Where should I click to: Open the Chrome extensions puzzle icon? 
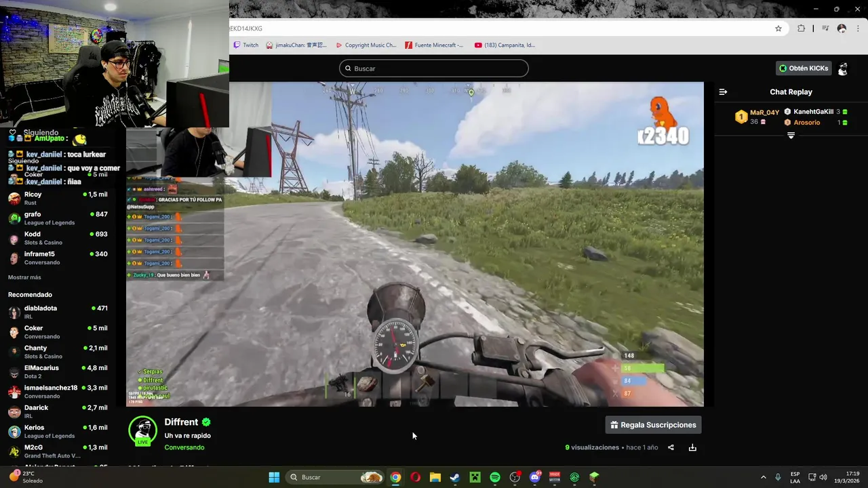click(801, 28)
